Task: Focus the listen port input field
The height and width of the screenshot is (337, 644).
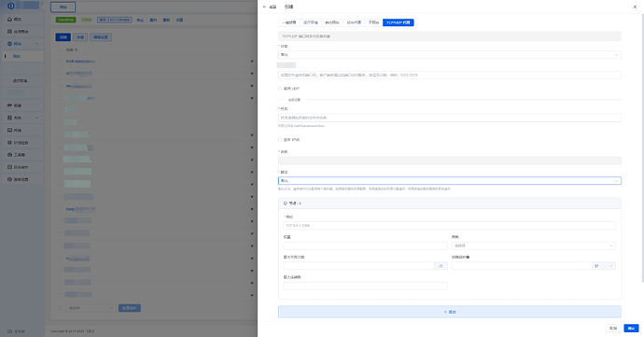Action: click(x=449, y=76)
